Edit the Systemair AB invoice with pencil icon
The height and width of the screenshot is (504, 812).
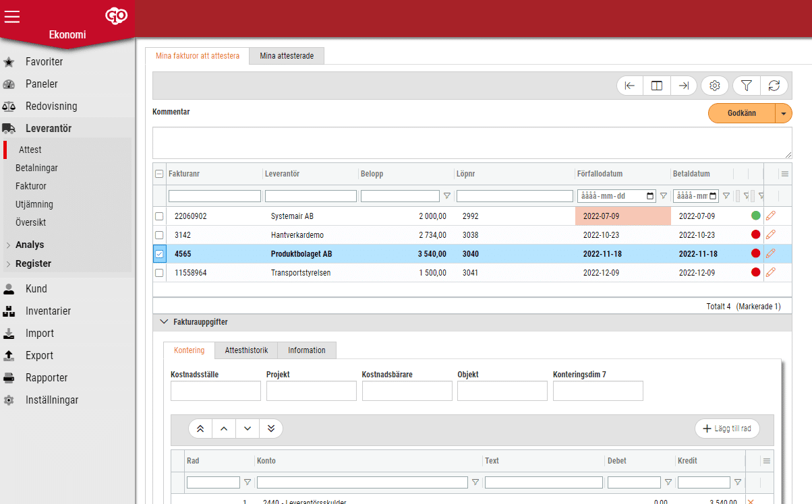(x=771, y=216)
